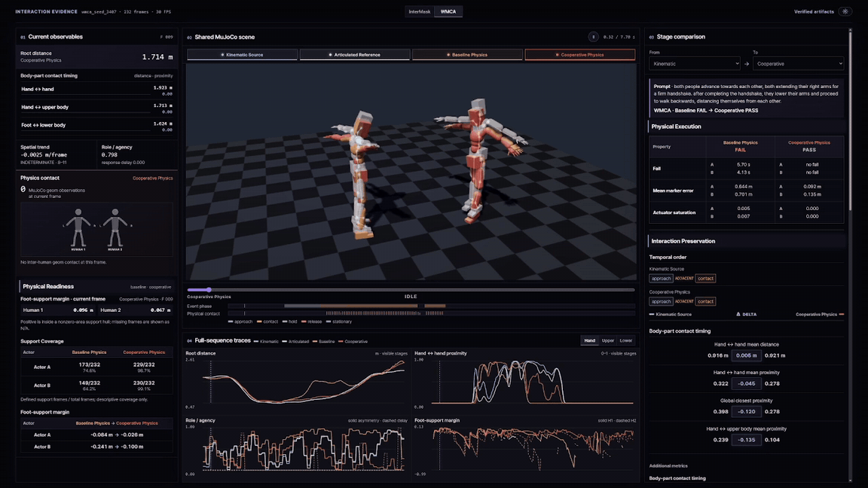868x488 pixels.
Task: Select the Upper traces tab
Action: (x=608, y=341)
